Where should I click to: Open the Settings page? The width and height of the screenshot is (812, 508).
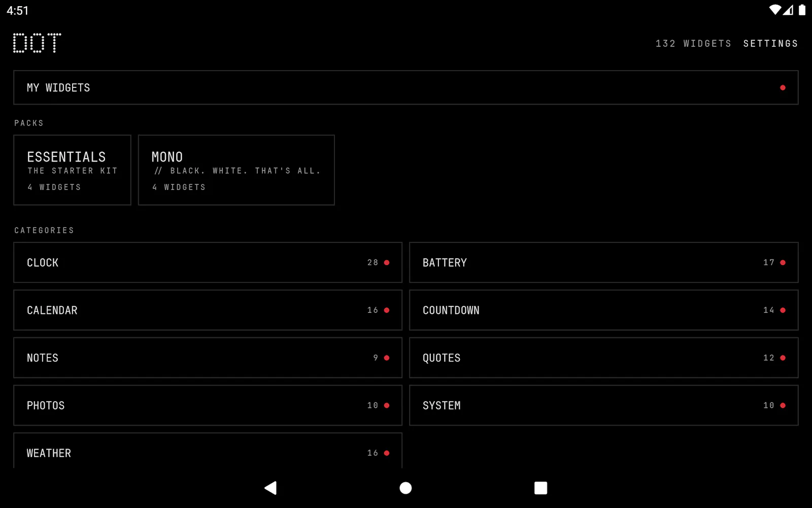click(x=770, y=44)
